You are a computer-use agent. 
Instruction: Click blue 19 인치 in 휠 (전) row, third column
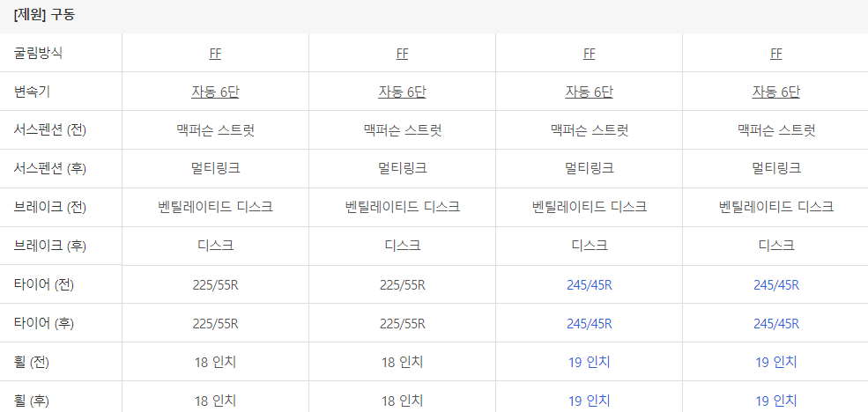[589, 362]
